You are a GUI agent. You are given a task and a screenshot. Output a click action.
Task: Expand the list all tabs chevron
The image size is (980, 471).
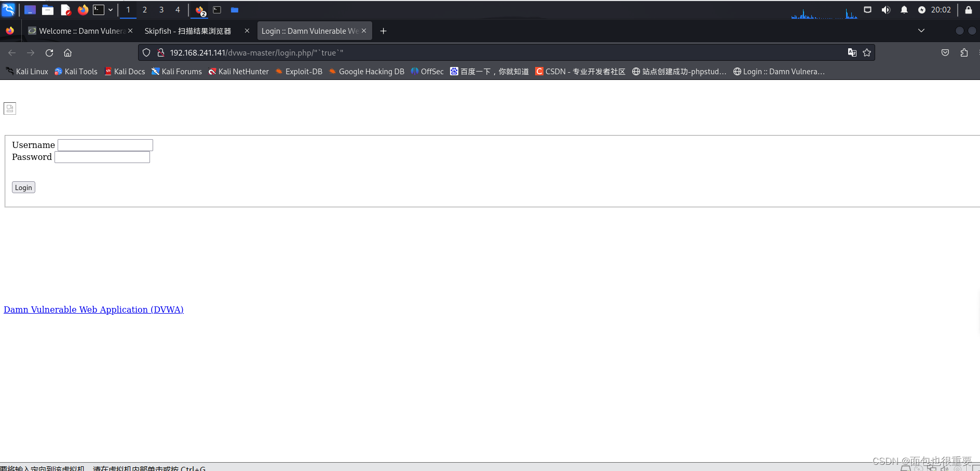click(x=921, y=31)
